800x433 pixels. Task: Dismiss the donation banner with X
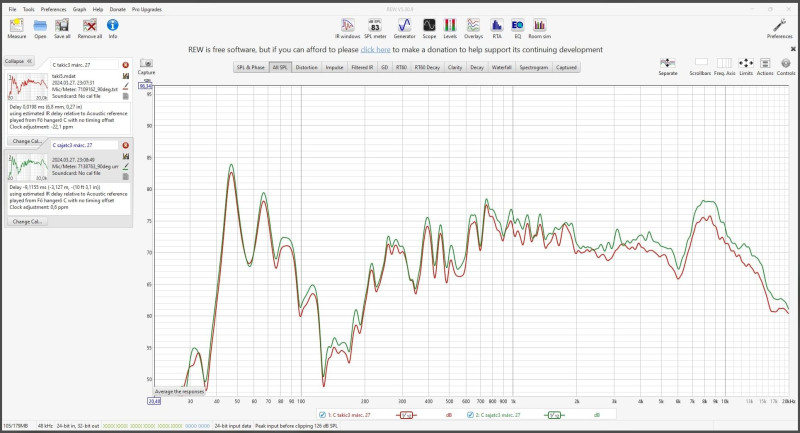pos(793,49)
